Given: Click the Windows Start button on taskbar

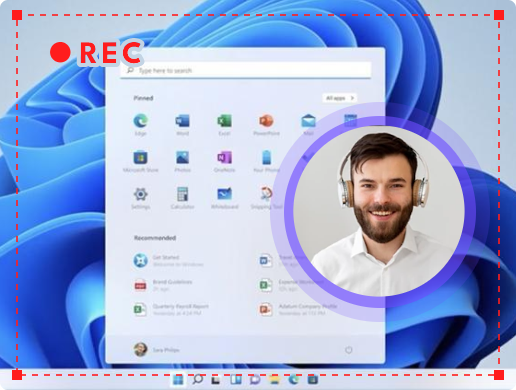Looking at the screenshot, I should (x=178, y=379).
